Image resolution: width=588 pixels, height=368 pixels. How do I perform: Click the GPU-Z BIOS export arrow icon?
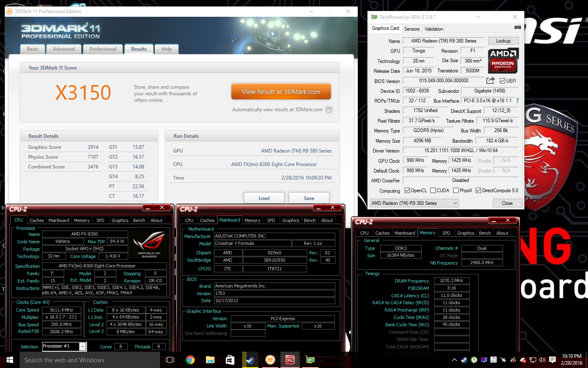tap(490, 81)
